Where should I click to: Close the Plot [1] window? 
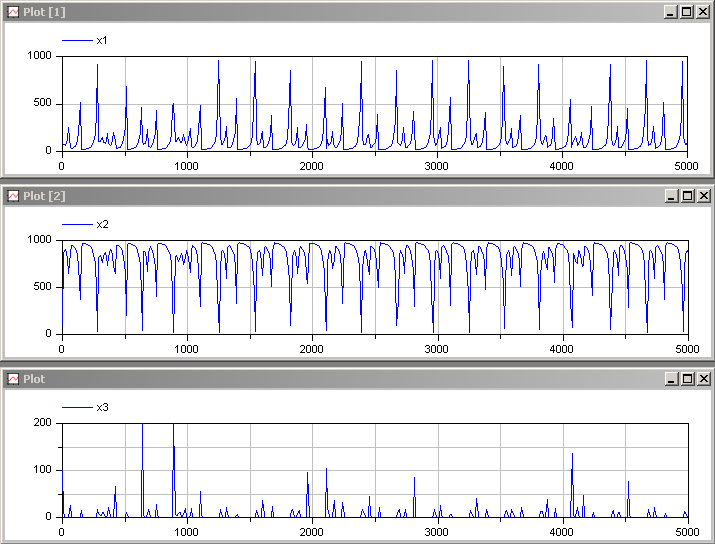point(703,12)
